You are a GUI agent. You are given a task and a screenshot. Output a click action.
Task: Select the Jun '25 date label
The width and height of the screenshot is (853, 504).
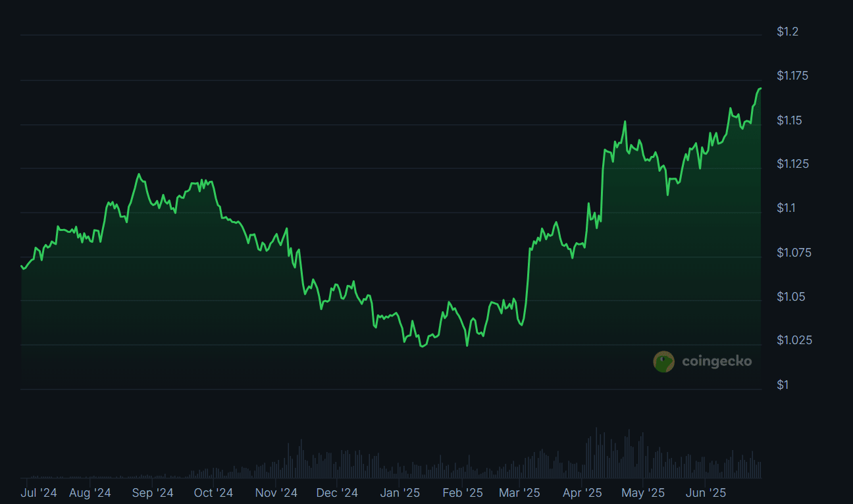tap(706, 492)
